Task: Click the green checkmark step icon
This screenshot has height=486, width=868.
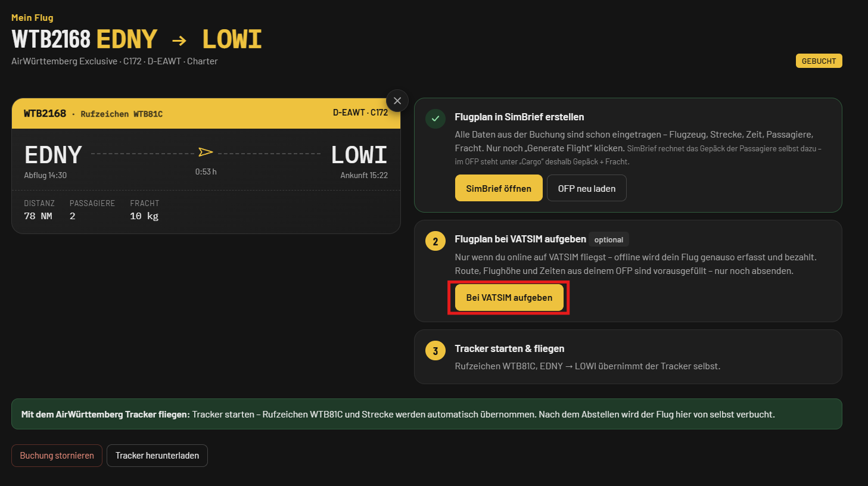Action: 435,119
